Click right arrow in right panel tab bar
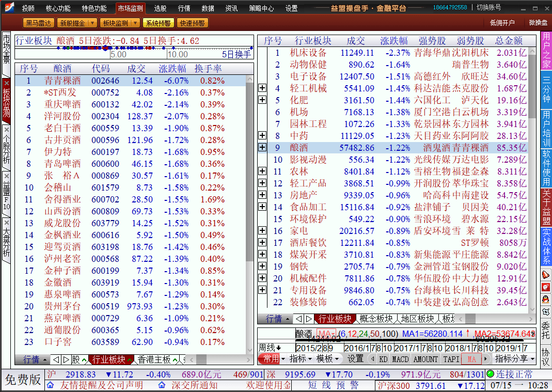Image resolution: width=552 pixels, height=392 pixels. pos(309,319)
